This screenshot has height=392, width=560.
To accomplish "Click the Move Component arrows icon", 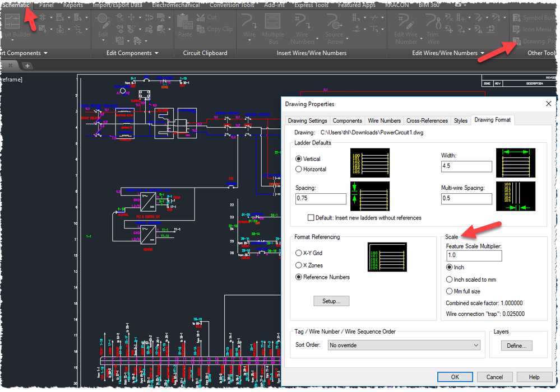I will coord(131,17).
